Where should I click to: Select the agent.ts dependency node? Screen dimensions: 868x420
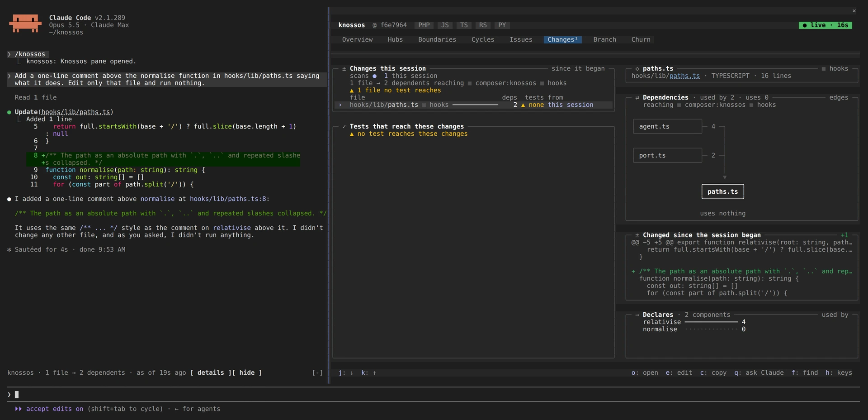[667, 127]
